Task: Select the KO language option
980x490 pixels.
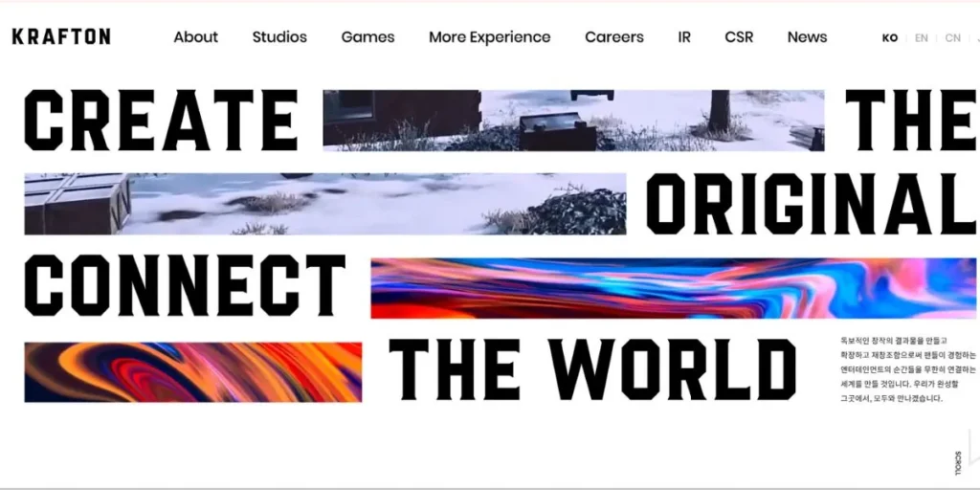Action: point(889,37)
